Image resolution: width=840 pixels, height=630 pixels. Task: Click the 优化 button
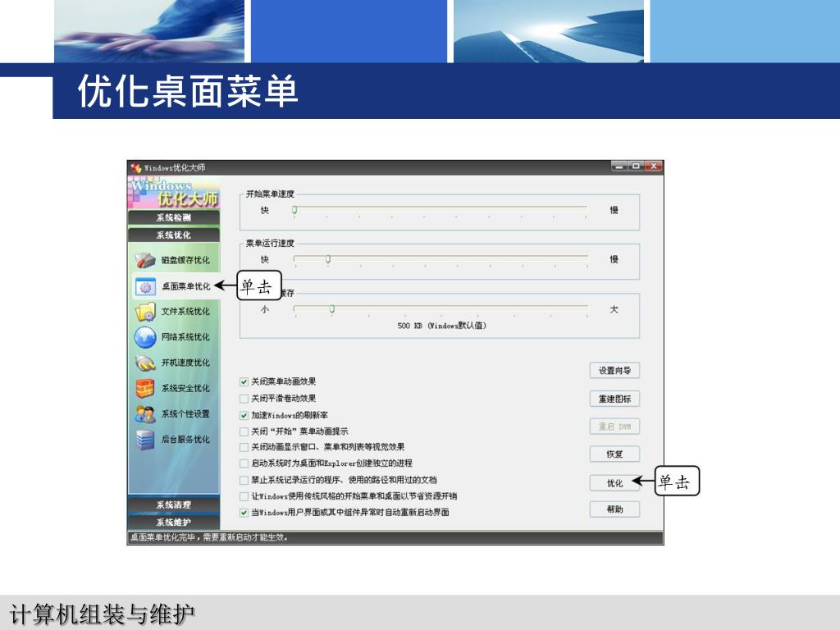[614, 483]
